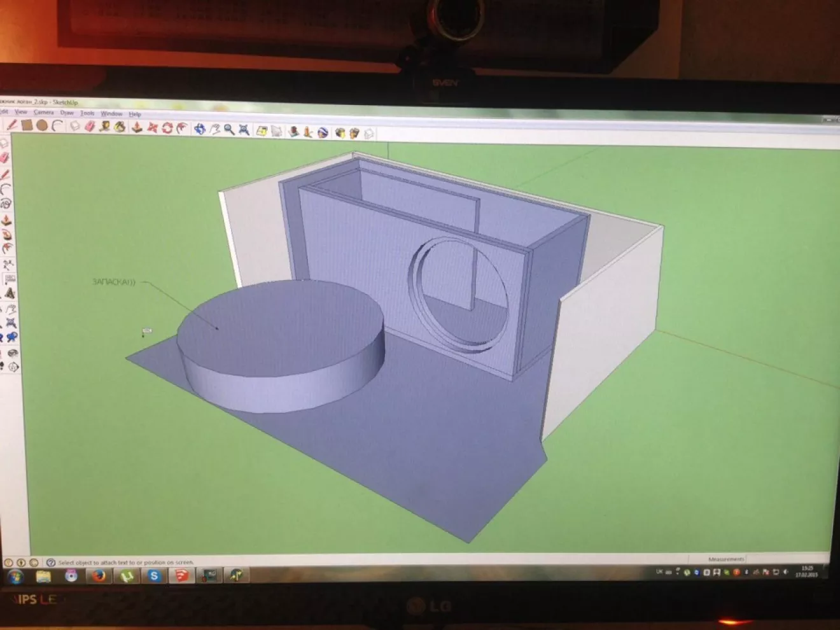Image resolution: width=840 pixels, height=630 pixels.
Task: Select Push/Pull in the left tool set
Action: tap(7, 220)
